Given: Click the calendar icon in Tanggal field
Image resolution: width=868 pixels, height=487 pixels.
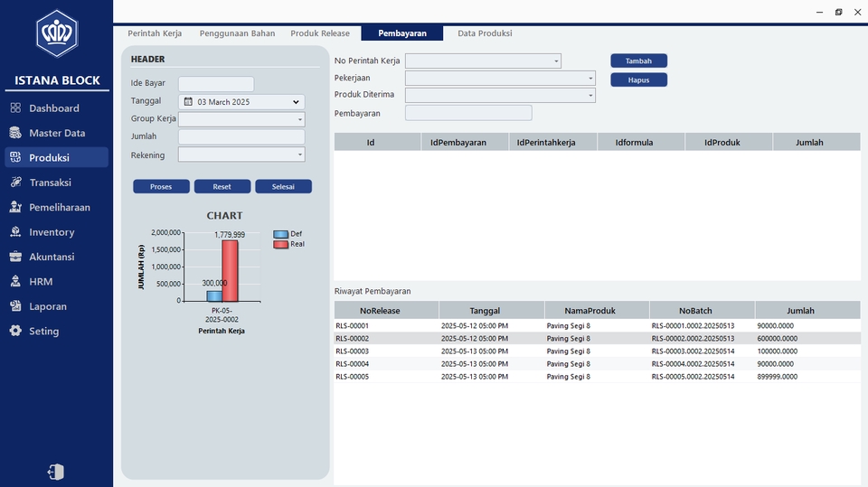Looking at the screenshot, I should pos(188,102).
